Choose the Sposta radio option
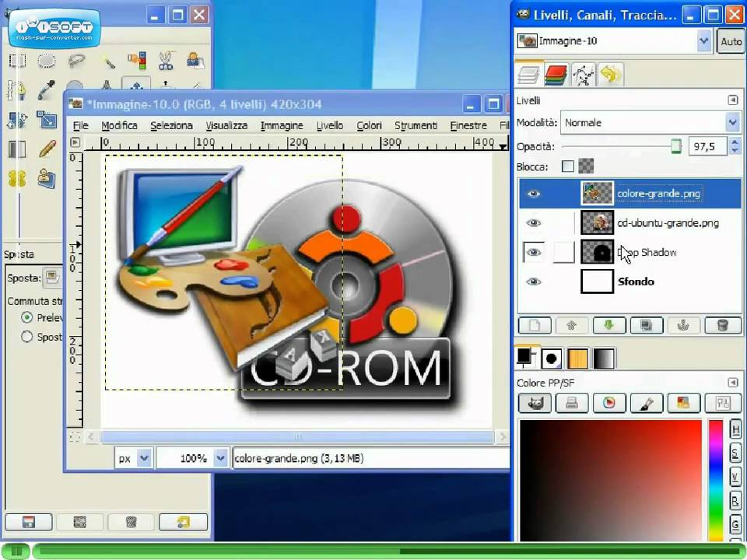The width and height of the screenshot is (747, 560). [27, 337]
